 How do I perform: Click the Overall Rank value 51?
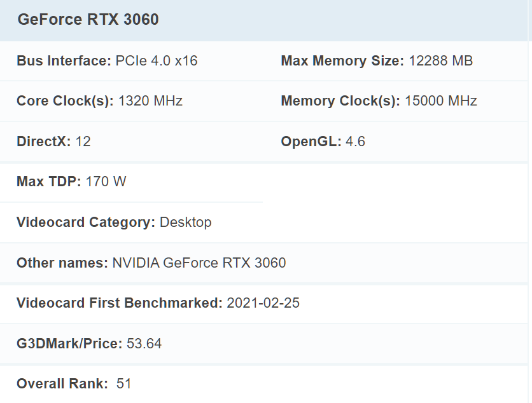click(x=123, y=384)
